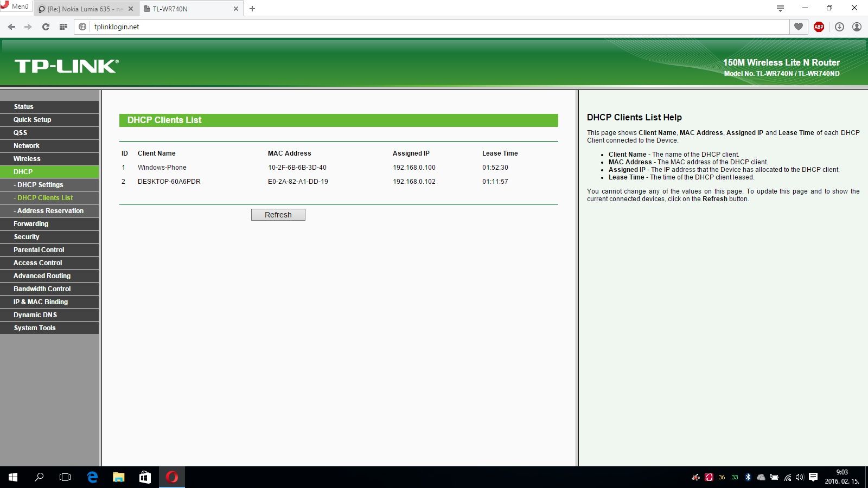Open the Security menu
The width and height of the screenshot is (868, 488).
pos(49,237)
